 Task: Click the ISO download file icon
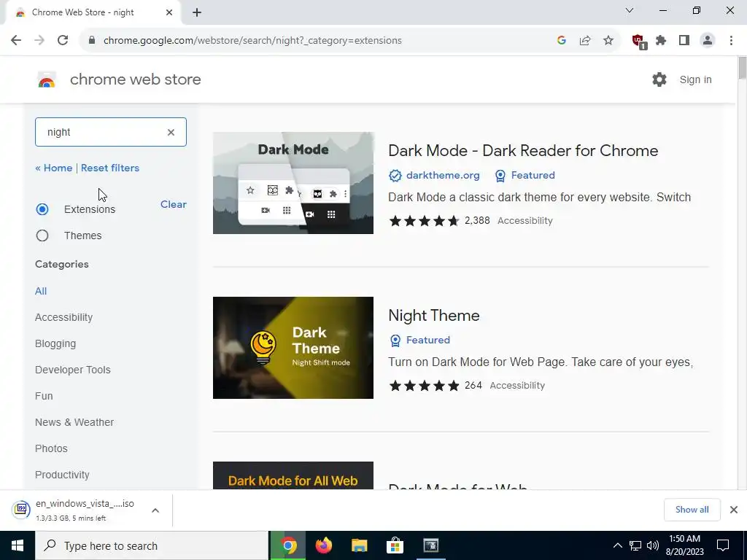coord(21,510)
